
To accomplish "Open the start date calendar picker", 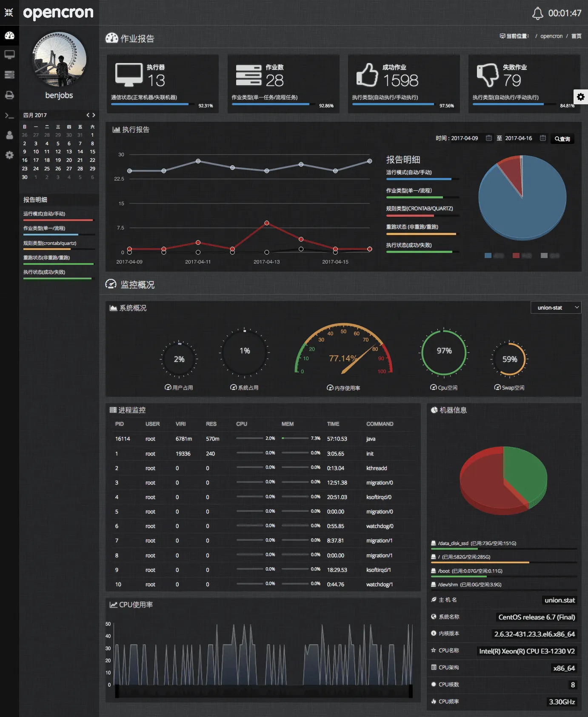I will [489, 138].
